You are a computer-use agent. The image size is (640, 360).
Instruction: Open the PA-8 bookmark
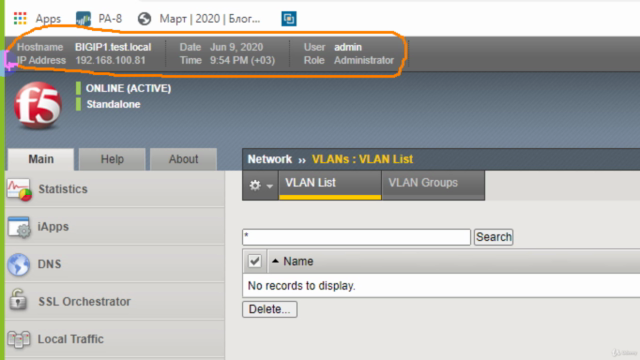click(x=99, y=19)
